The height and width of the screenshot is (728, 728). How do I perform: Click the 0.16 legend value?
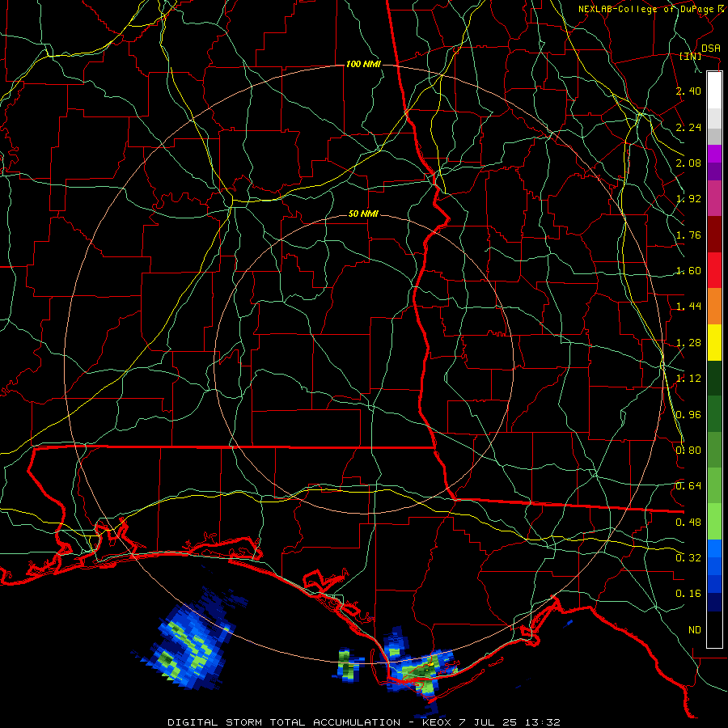(x=688, y=594)
